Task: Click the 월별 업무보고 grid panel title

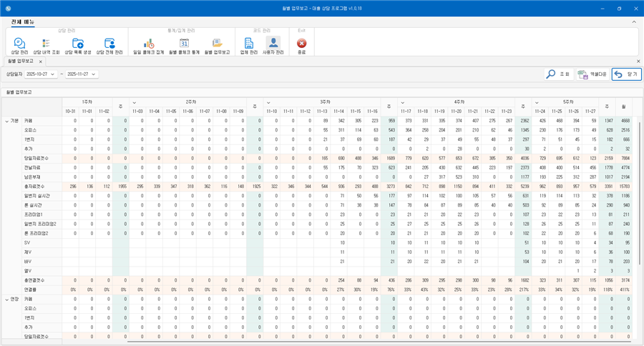Action: coord(19,92)
